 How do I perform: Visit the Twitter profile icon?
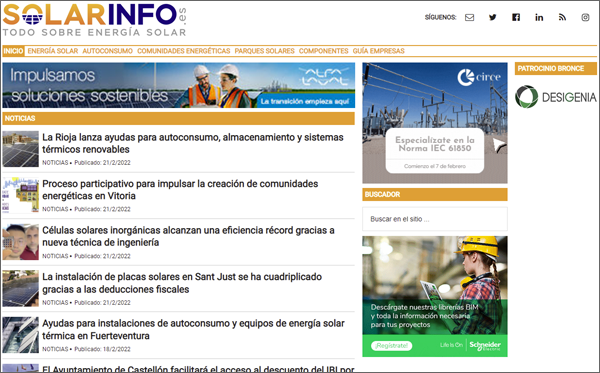click(x=492, y=17)
